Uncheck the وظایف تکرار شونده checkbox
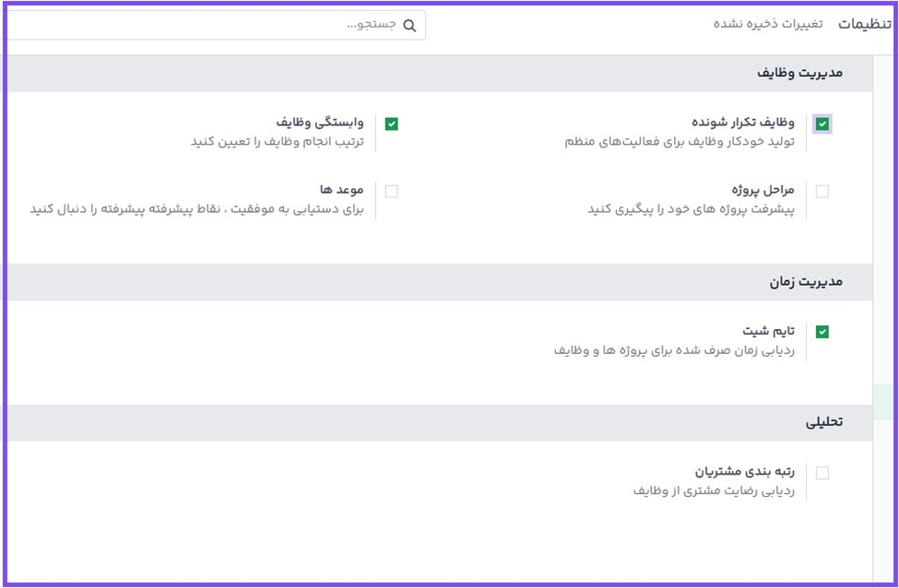Screen dimensions: 899x588 822,123
